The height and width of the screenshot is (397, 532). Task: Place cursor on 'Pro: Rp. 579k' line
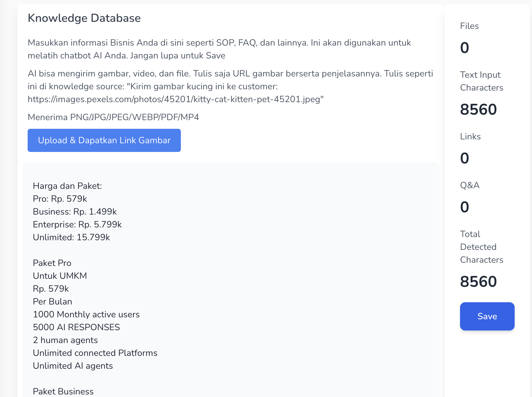tap(60, 199)
